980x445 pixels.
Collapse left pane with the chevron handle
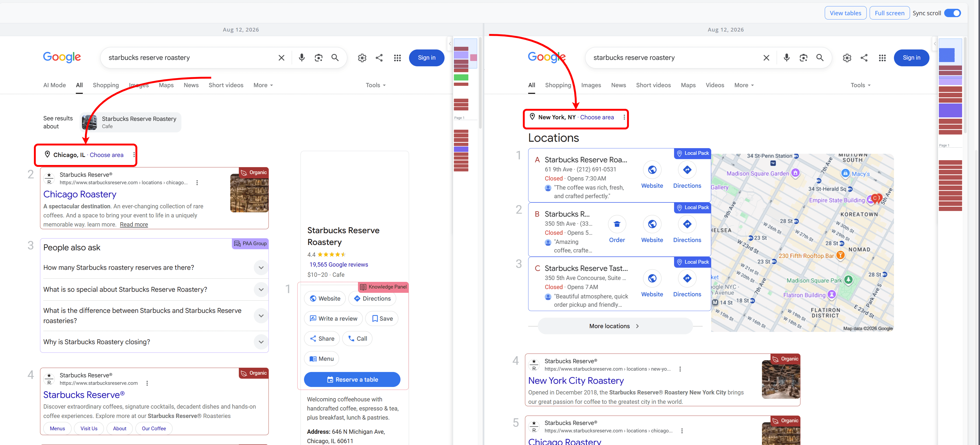coord(450,44)
